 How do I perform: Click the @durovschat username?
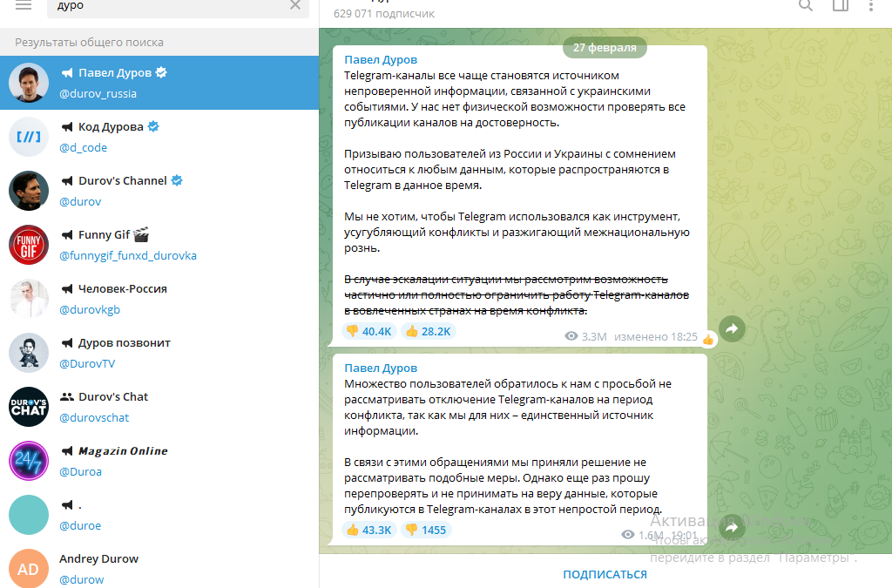click(x=94, y=417)
